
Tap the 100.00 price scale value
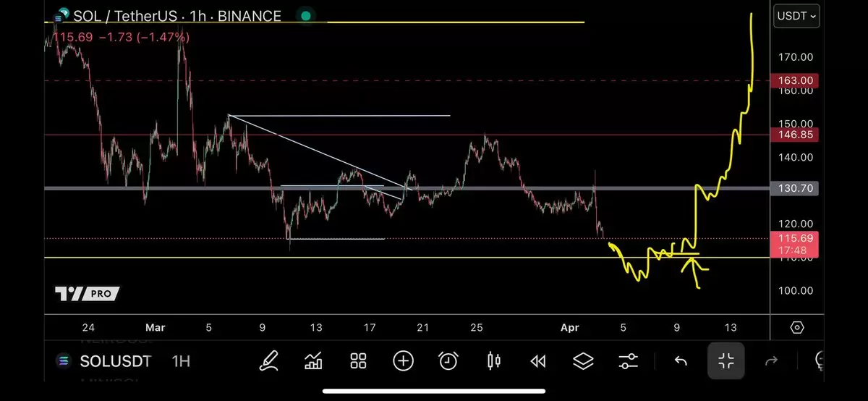[x=795, y=290]
